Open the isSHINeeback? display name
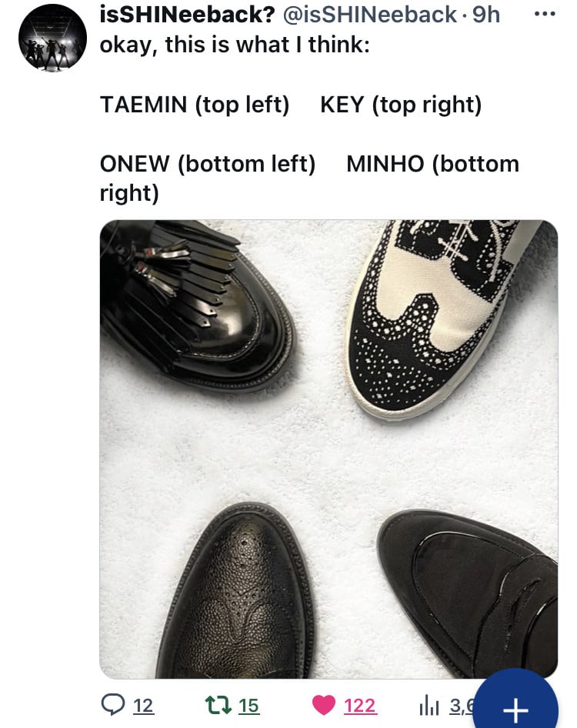Image resolution: width=577 pixels, height=728 pixels. [x=188, y=15]
